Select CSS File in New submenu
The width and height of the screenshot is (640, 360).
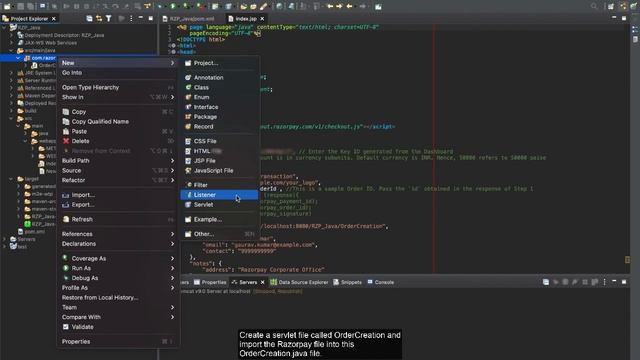point(219,141)
